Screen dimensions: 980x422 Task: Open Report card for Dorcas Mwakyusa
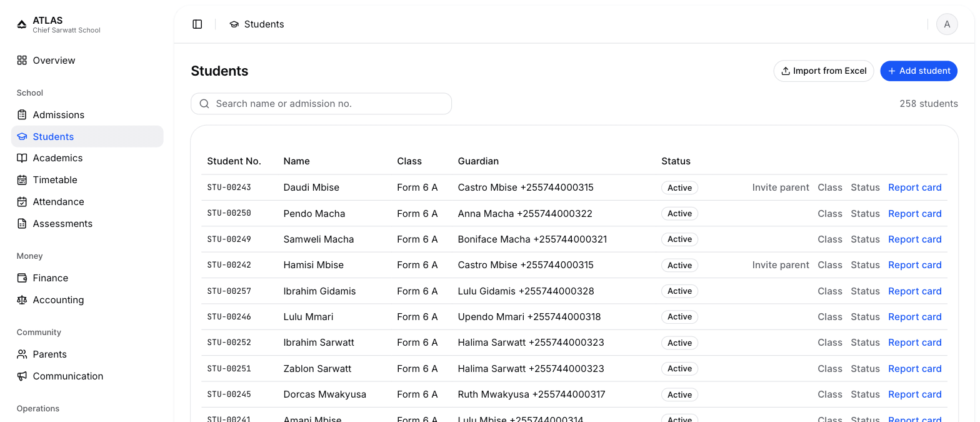915,394
